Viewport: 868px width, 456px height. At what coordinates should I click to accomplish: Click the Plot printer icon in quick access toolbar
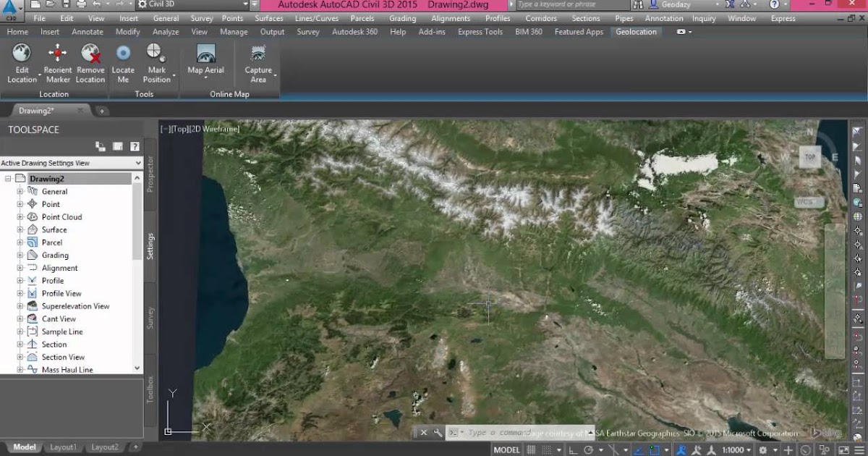coord(82,4)
